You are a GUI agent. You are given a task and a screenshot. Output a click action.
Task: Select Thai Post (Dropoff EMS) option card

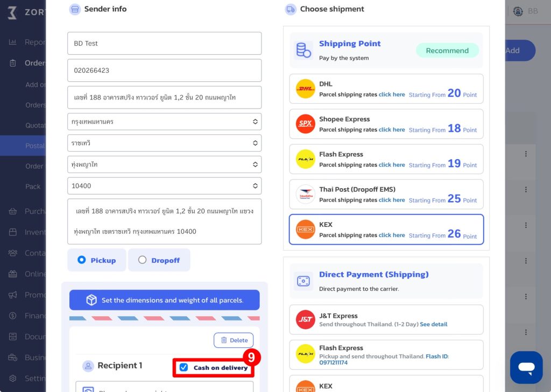coord(386,194)
